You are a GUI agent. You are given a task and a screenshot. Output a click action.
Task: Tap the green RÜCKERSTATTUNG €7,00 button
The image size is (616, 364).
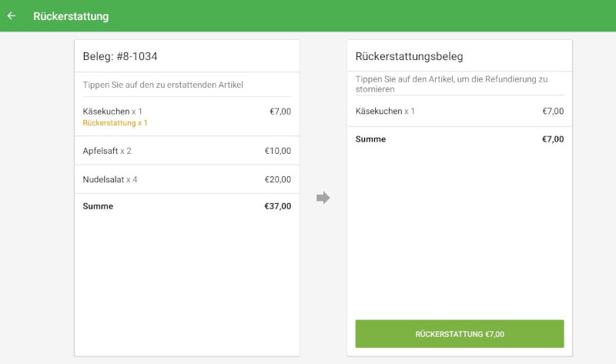click(x=460, y=334)
